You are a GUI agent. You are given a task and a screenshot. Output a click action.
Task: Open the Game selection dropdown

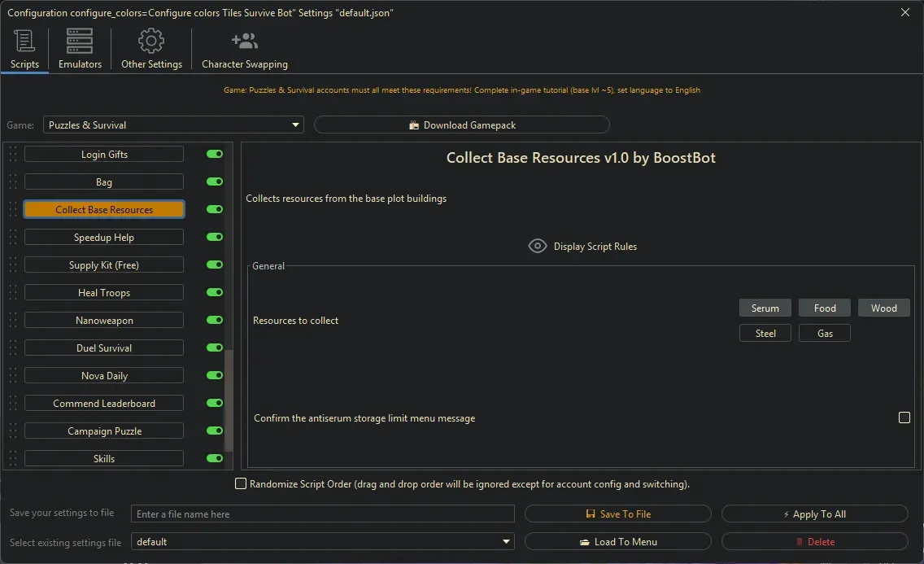point(294,125)
